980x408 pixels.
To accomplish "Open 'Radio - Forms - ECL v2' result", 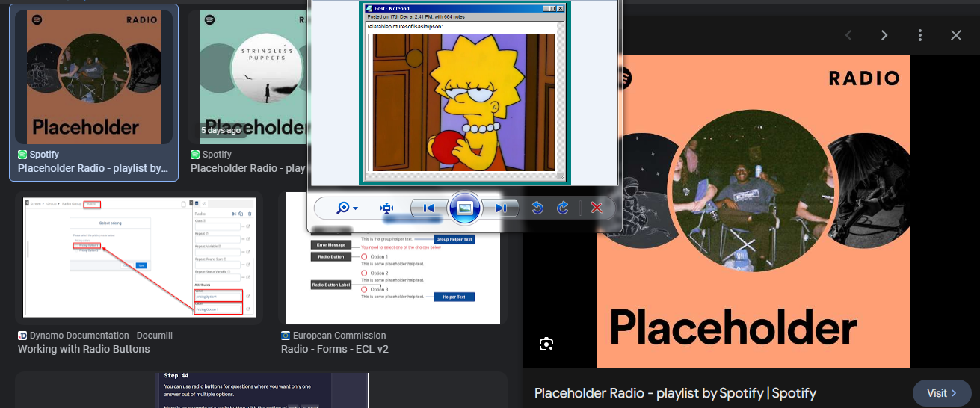I will pos(335,349).
